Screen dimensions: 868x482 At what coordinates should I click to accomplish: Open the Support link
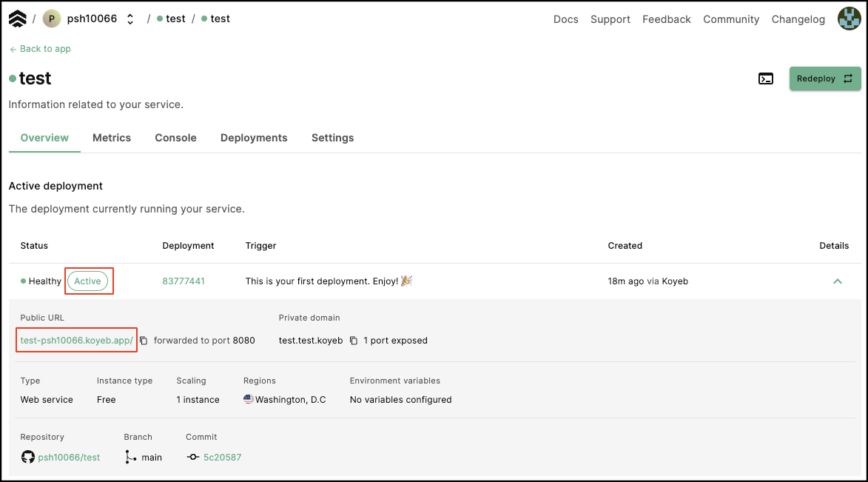[x=610, y=19]
